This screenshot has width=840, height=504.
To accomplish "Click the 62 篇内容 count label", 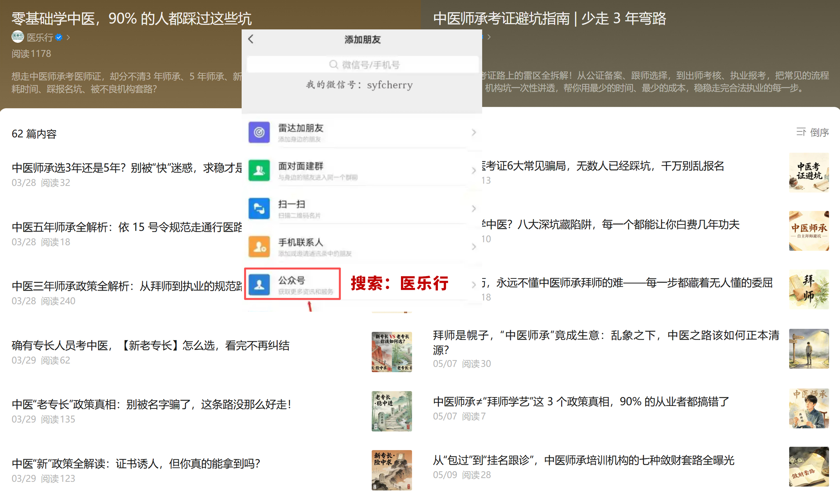I will pos(34,134).
